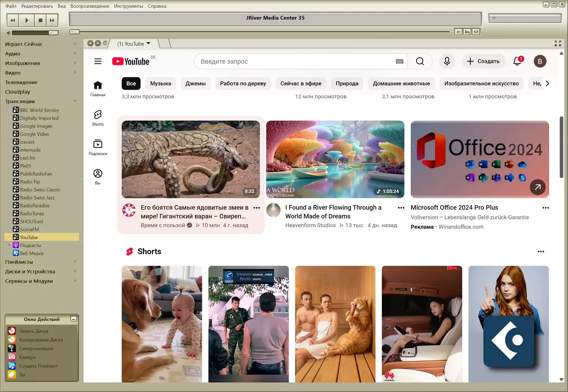Screen dimensions: 568x392
Task: Open the Shorts sidebar icon
Action: tap(98, 118)
